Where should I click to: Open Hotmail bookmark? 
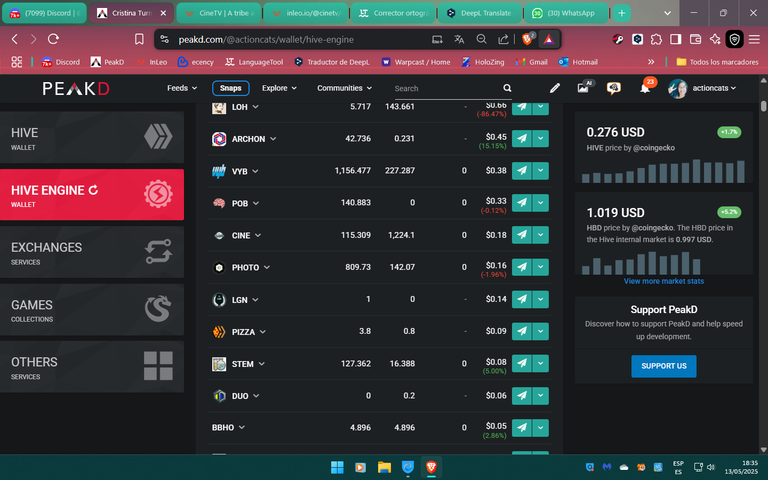578,62
